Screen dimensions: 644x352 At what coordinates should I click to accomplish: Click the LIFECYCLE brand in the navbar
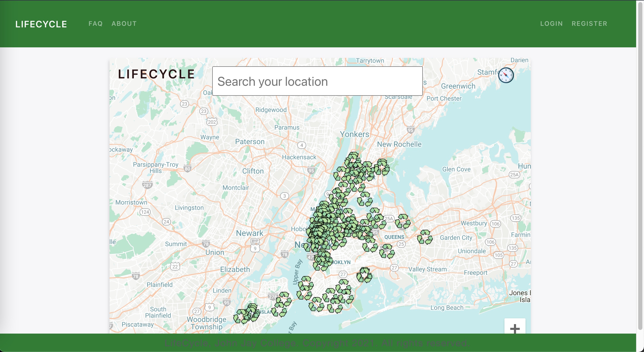(x=41, y=24)
